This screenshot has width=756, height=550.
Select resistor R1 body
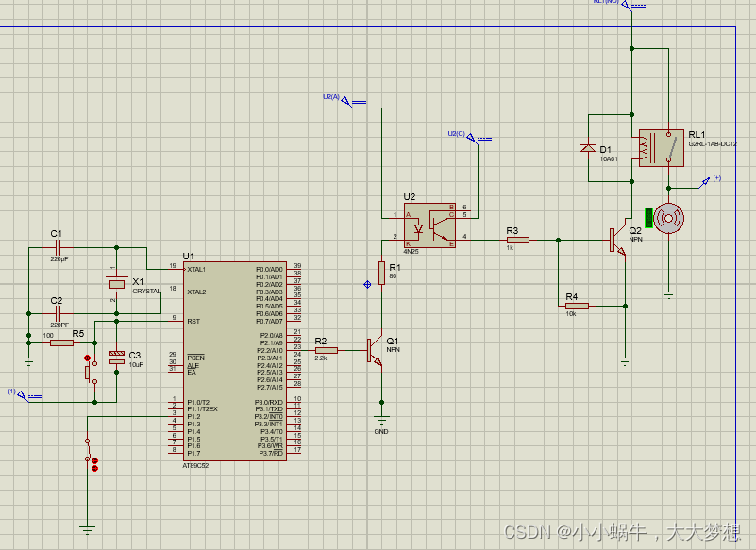[x=381, y=273]
